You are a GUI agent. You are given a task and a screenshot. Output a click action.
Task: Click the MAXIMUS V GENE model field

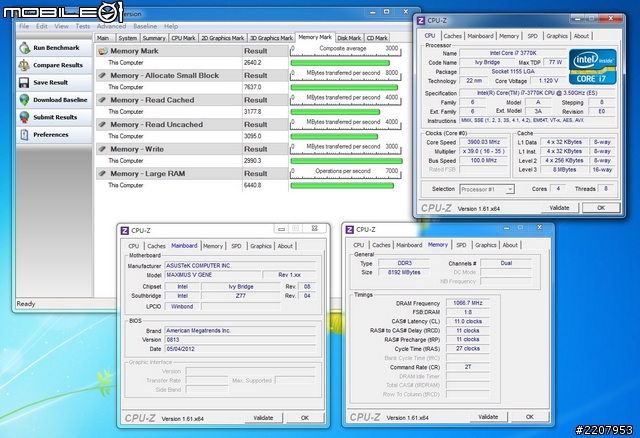click(212, 275)
